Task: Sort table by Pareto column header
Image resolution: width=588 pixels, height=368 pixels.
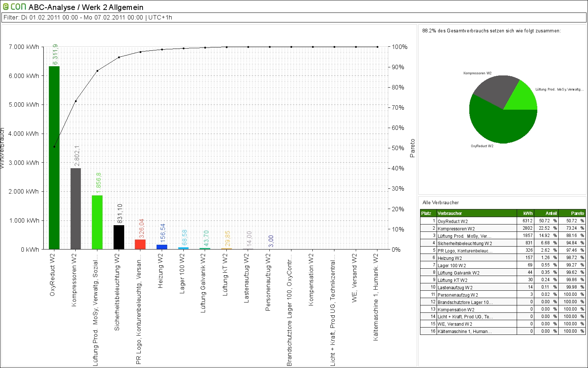Action: tap(572, 213)
